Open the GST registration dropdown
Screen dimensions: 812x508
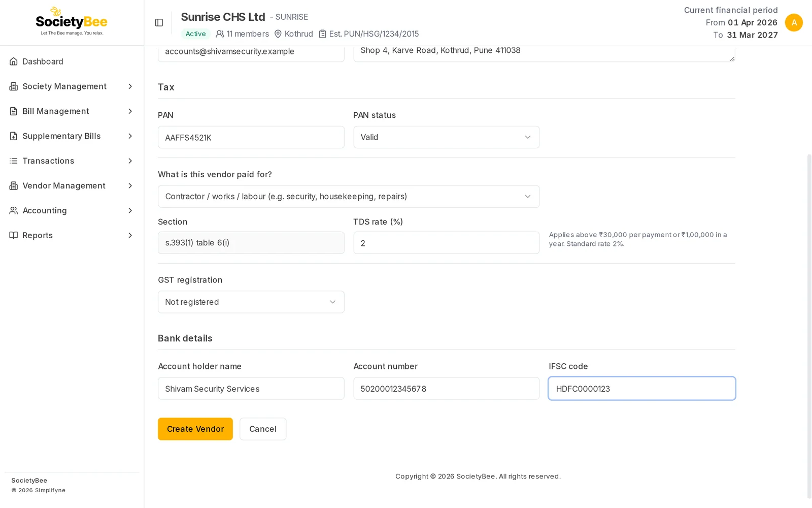(x=251, y=302)
